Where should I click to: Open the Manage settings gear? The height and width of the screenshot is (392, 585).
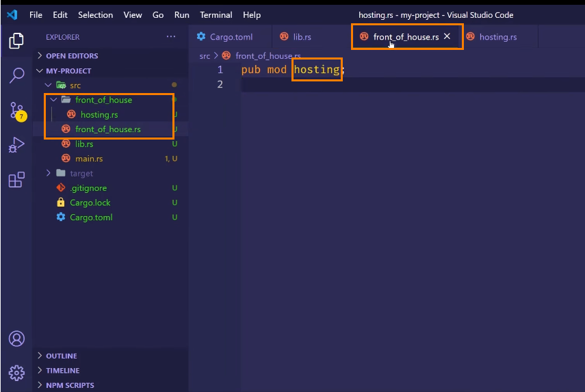(16, 373)
